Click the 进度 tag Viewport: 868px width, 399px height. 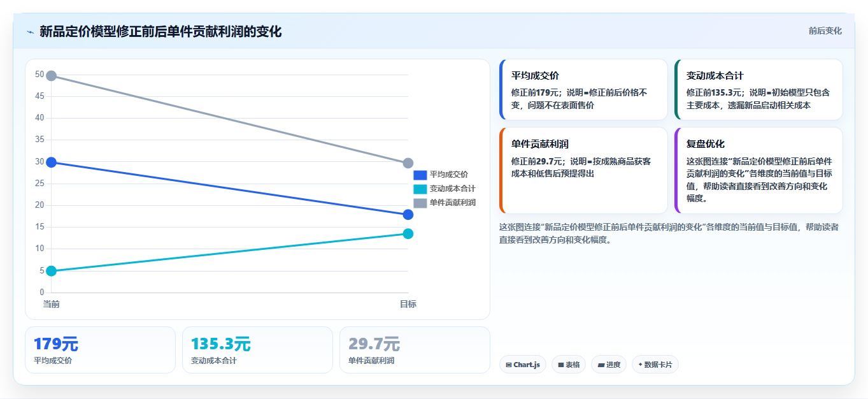[609, 365]
